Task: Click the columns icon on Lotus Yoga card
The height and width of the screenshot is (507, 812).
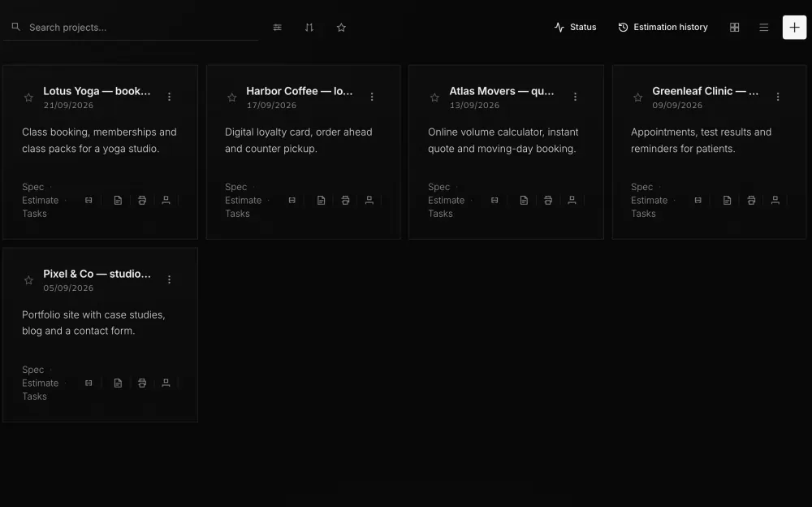Action: (x=89, y=200)
